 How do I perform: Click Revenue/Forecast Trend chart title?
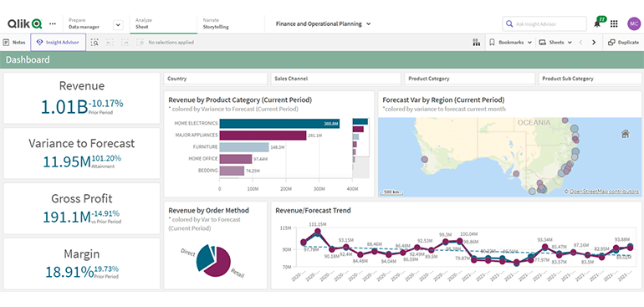coord(313,211)
